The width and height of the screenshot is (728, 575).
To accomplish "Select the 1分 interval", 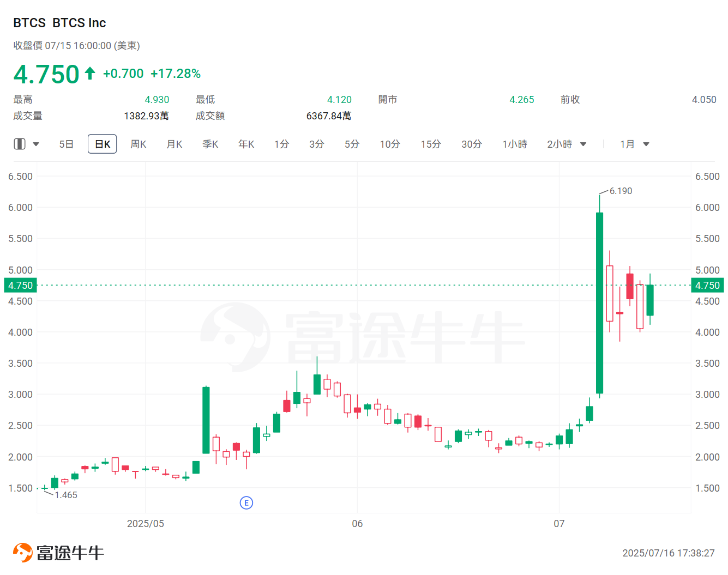I will coord(281,144).
